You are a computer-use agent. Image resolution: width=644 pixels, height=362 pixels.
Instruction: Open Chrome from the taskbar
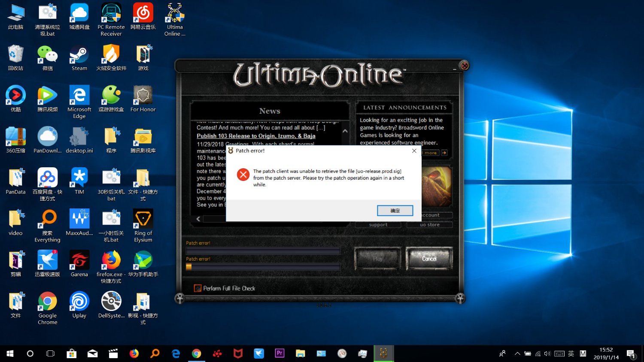[196, 353]
